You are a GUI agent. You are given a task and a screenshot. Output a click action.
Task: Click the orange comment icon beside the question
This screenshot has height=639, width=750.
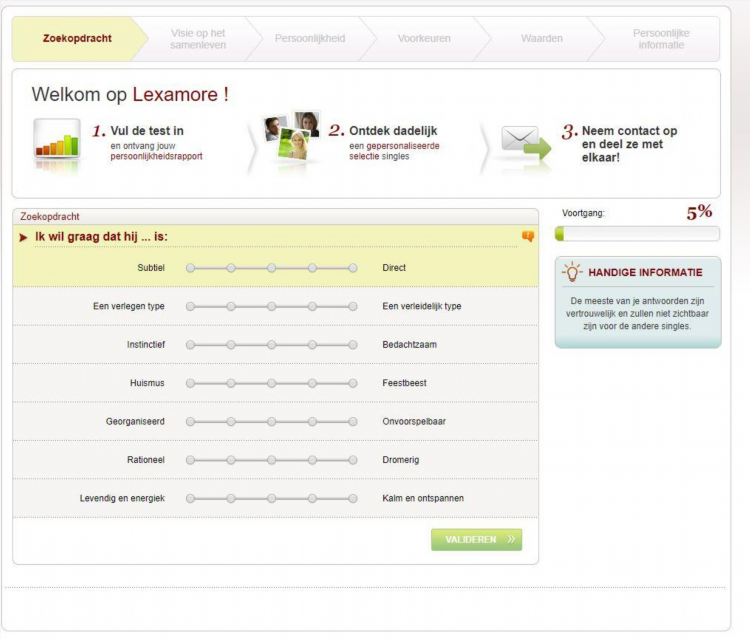[x=528, y=236]
